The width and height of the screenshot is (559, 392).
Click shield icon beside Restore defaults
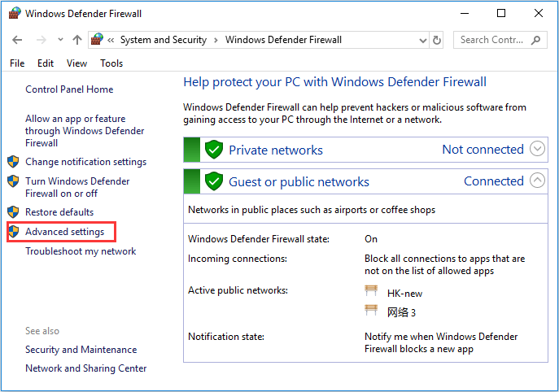(13, 212)
